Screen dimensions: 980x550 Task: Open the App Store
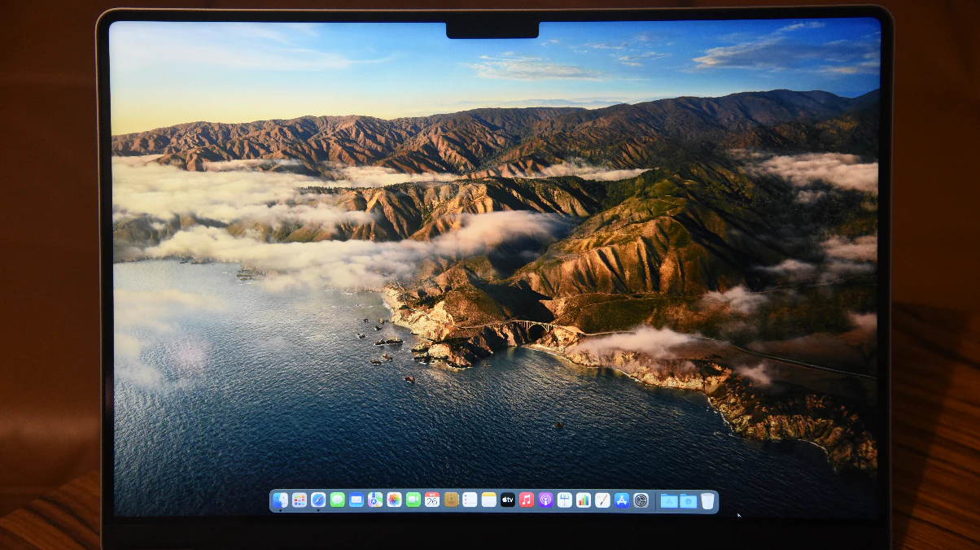[622, 500]
